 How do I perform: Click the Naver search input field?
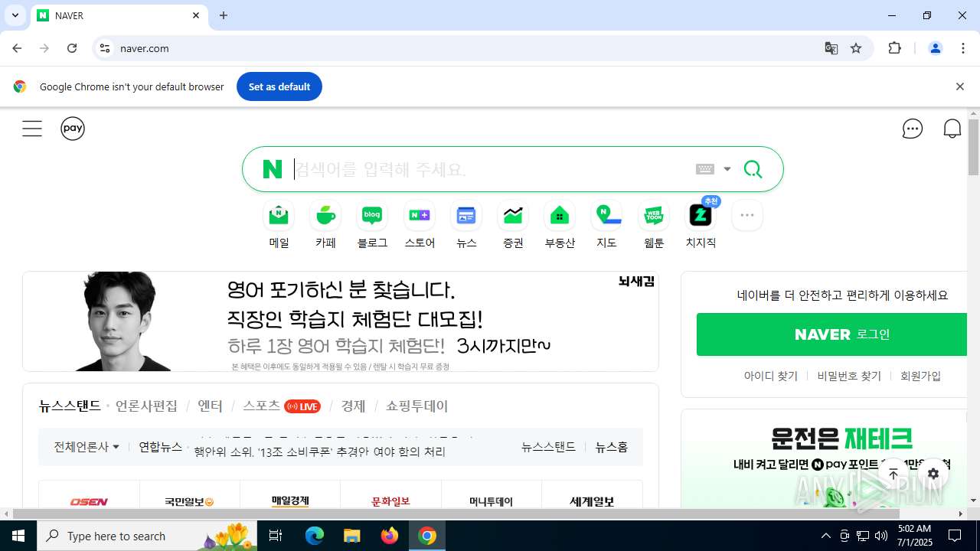tap(490, 169)
